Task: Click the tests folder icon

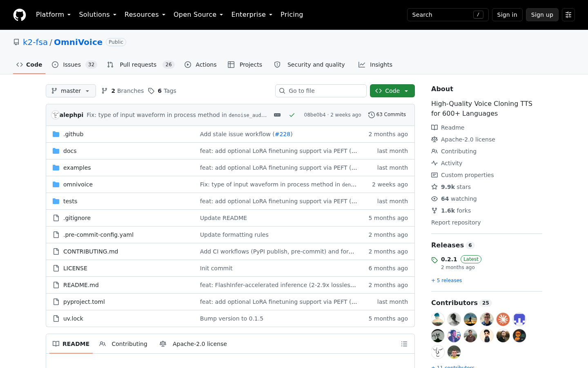Action: tap(56, 201)
